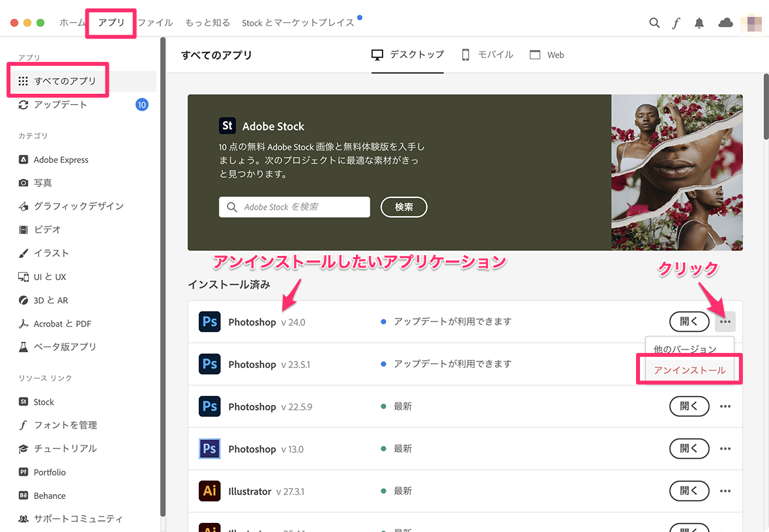This screenshot has width=769, height=532.
Task: Open Adobe Fonts via the f icon
Action: coord(676,22)
